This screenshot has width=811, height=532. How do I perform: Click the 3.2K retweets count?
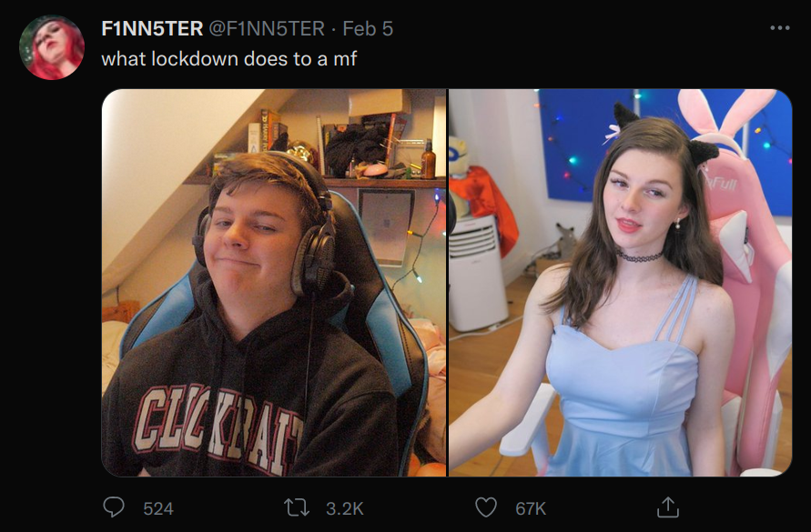pyautogui.click(x=344, y=508)
